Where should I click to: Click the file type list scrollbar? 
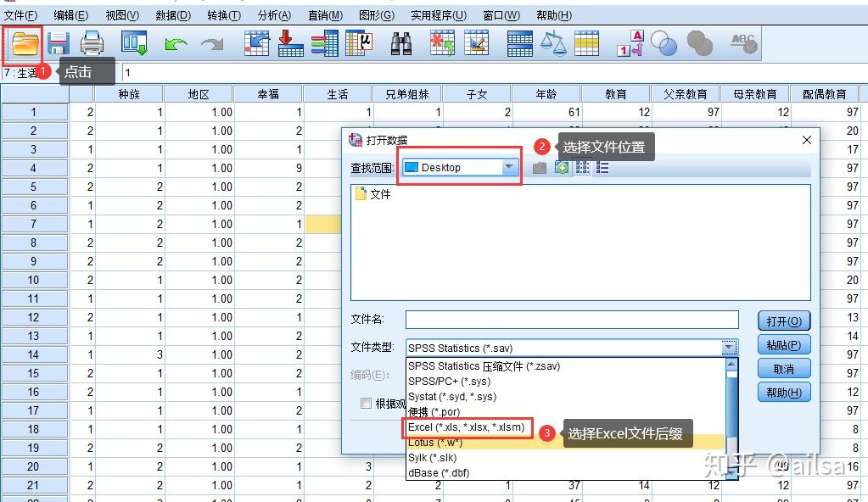point(731,419)
